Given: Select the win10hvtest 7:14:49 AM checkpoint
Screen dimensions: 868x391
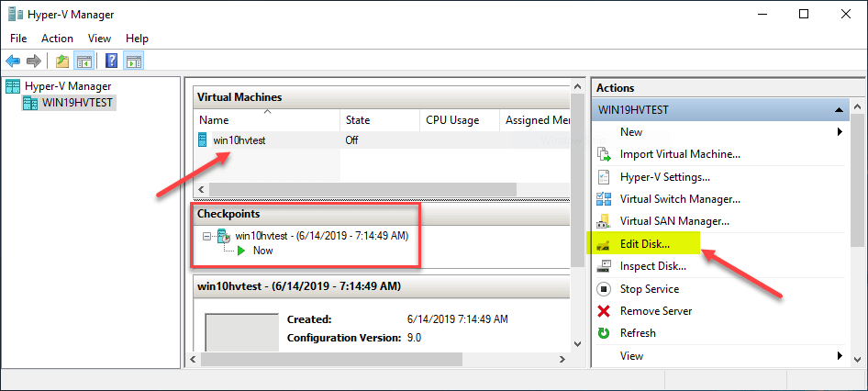Looking at the screenshot, I should [x=322, y=236].
